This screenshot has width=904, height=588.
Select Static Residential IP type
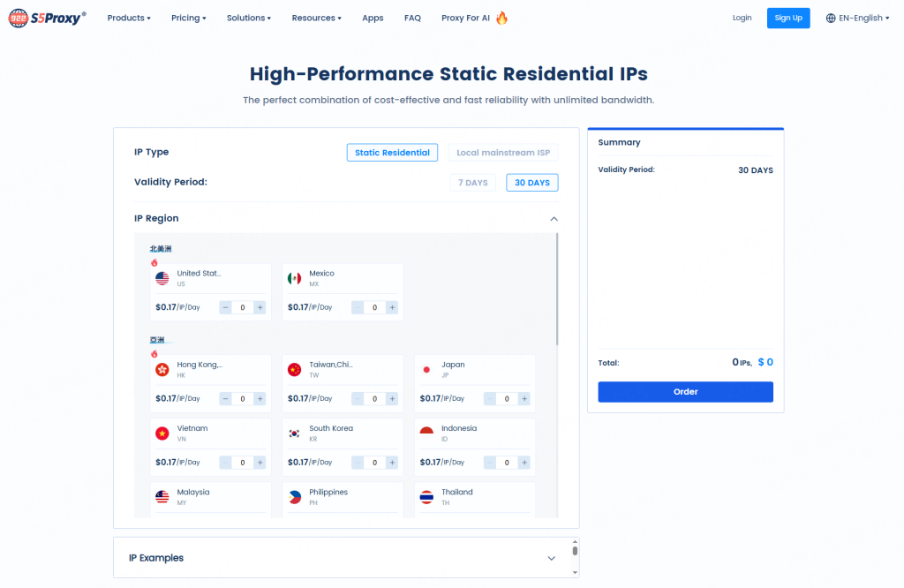point(392,153)
